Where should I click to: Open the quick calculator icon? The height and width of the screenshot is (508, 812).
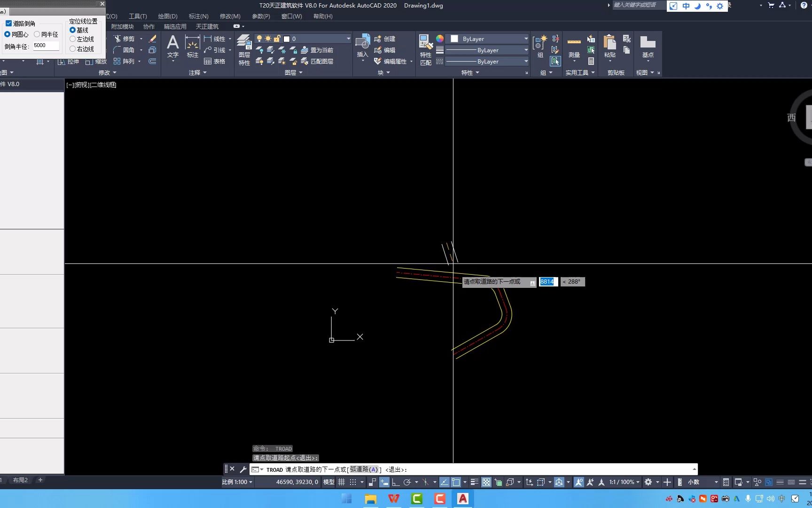[591, 61]
